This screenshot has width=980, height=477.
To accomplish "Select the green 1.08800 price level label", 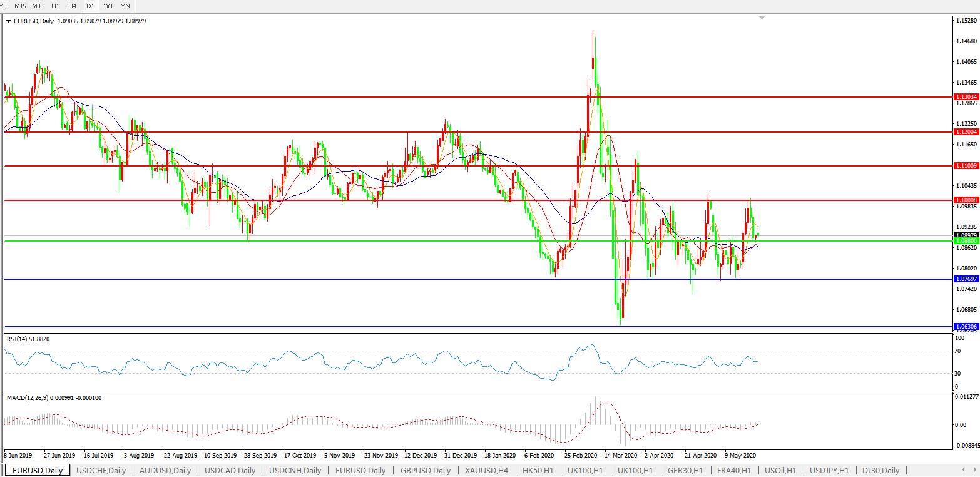I will [965, 240].
